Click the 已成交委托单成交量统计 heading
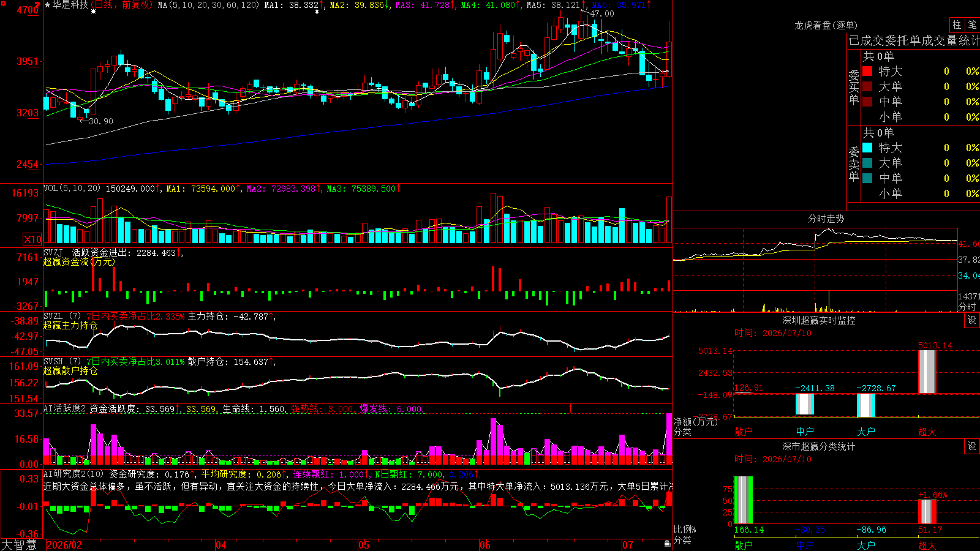The width and height of the screenshot is (980, 551). (914, 40)
